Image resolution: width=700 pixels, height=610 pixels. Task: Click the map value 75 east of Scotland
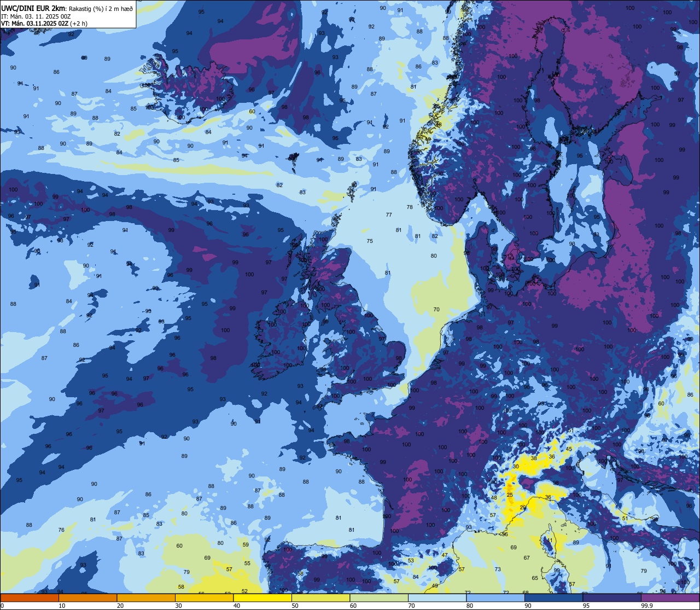pos(370,241)
